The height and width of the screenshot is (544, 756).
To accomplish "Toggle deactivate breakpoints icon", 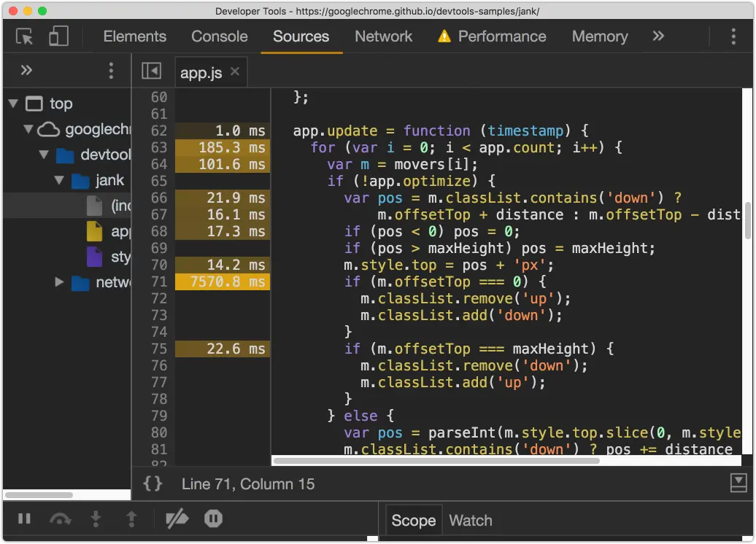I will (177, 518).
